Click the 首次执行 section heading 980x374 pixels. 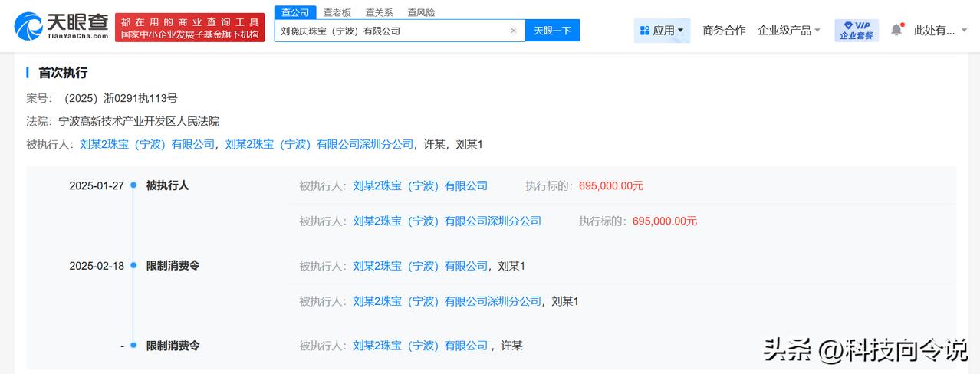tap(63, 73)
